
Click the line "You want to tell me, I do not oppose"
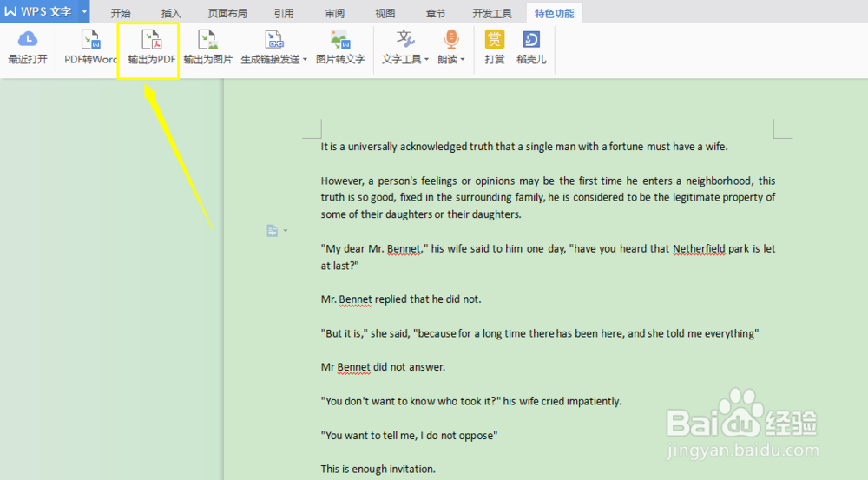(x=409, y=435)
